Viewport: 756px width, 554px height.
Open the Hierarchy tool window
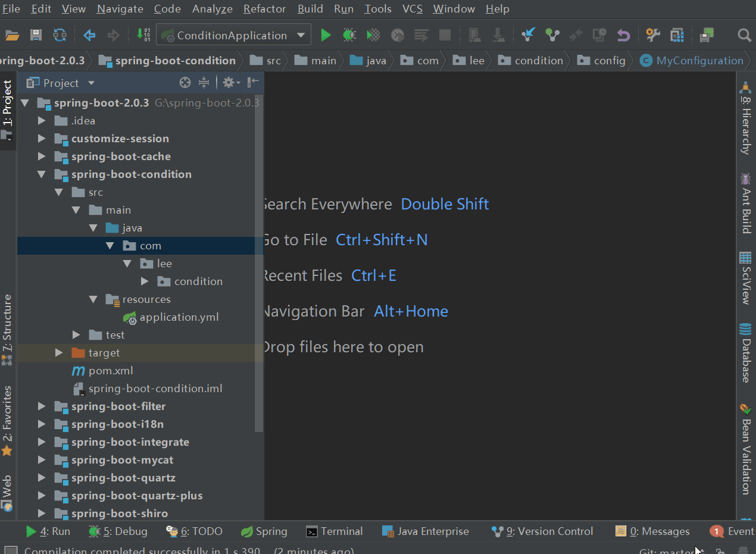tap(745, 118)
